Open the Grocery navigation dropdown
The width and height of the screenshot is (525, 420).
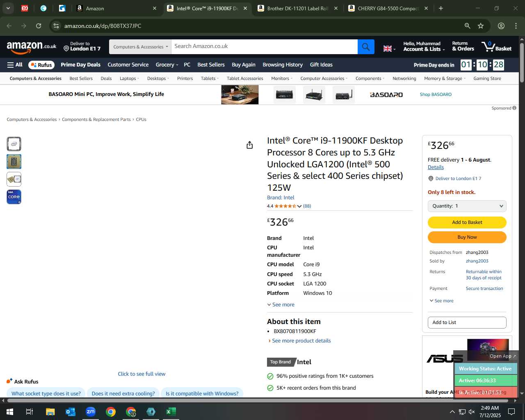(167, 65)
